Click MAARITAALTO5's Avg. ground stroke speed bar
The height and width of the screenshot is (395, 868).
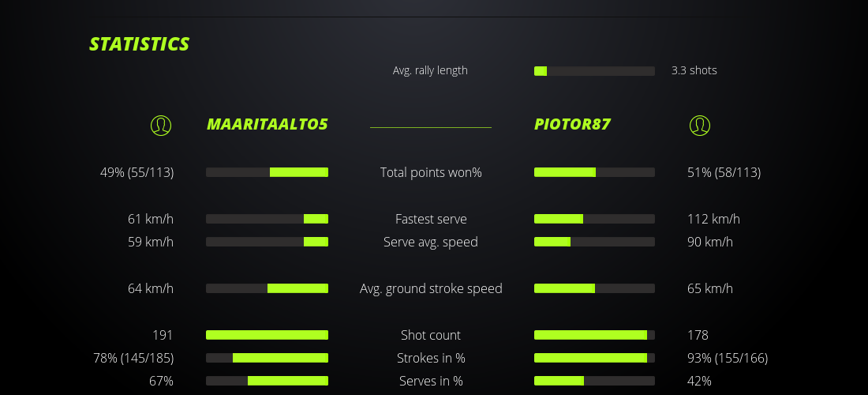click(267, 288)
